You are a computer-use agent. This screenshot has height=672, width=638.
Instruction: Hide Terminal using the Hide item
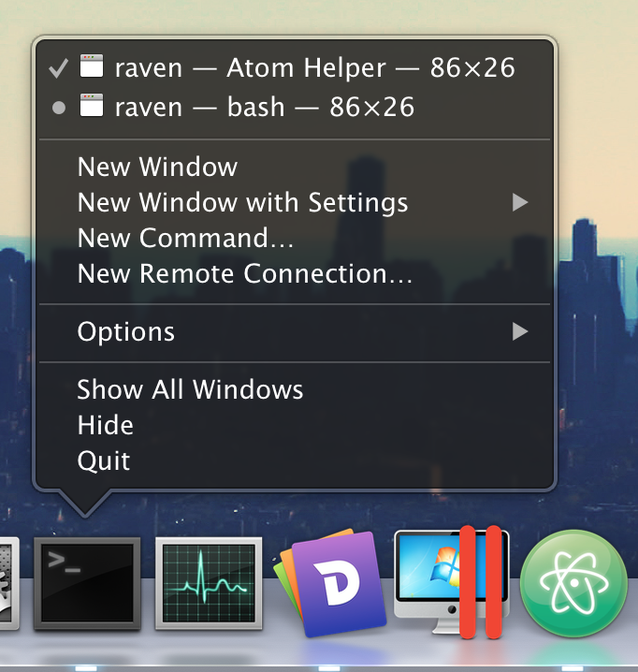pos(105,425)
